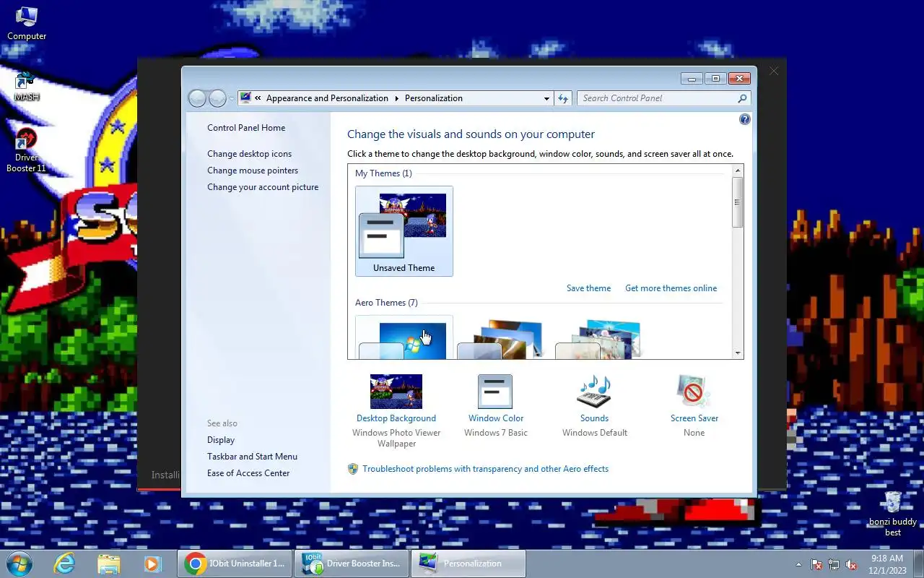Open the Display link
This screenshot has width=924, height=578.
coord(221,440)
